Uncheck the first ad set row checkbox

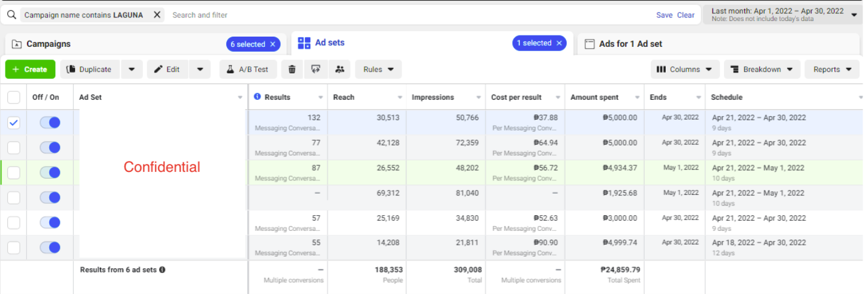click(x=14, y=123)
